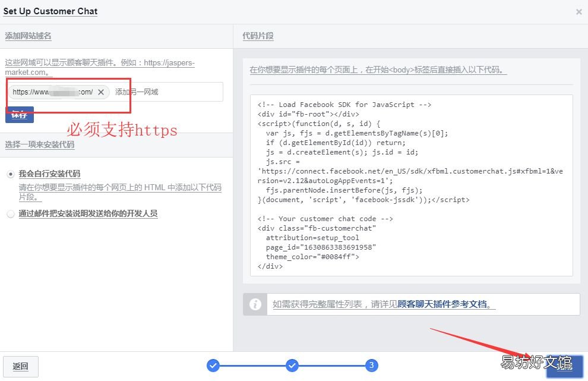
Task: Click the second completed step checkmark
Action: click(x=292, y=365)
